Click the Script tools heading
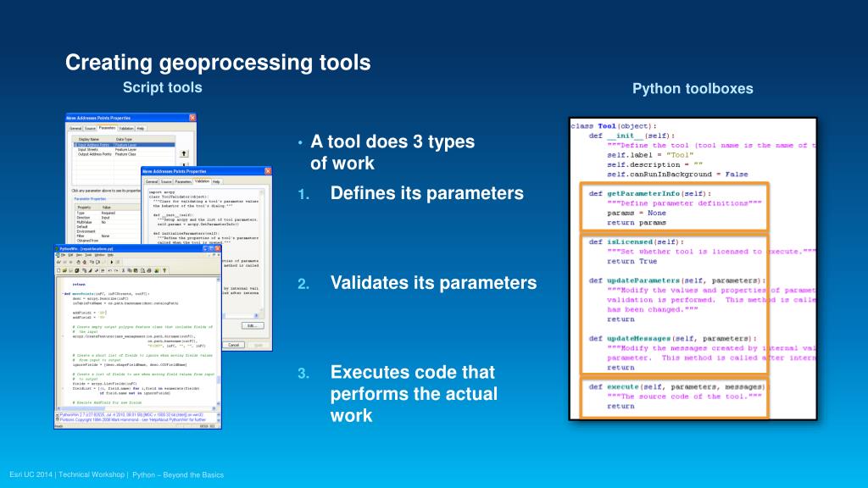Image resolution: width=868 pixels, height=488 pixels. [x=162, y=87]
